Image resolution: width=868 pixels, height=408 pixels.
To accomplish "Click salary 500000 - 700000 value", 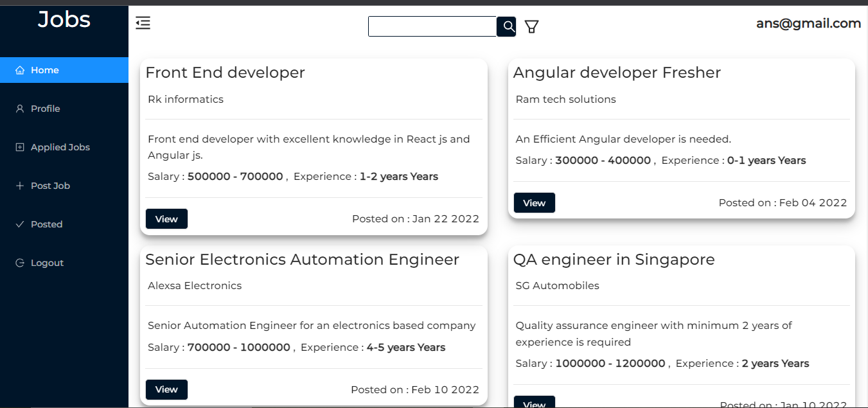I will click(235, 177).
